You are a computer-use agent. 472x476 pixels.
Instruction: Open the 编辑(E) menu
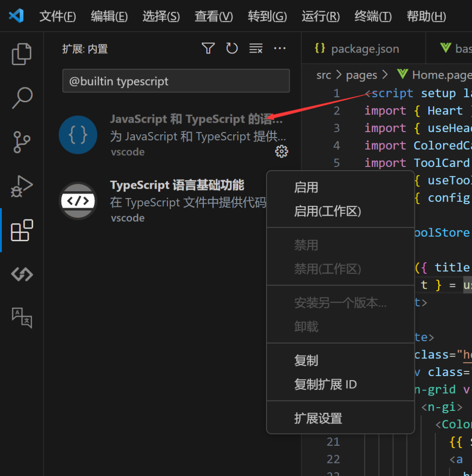click(109, 16)
